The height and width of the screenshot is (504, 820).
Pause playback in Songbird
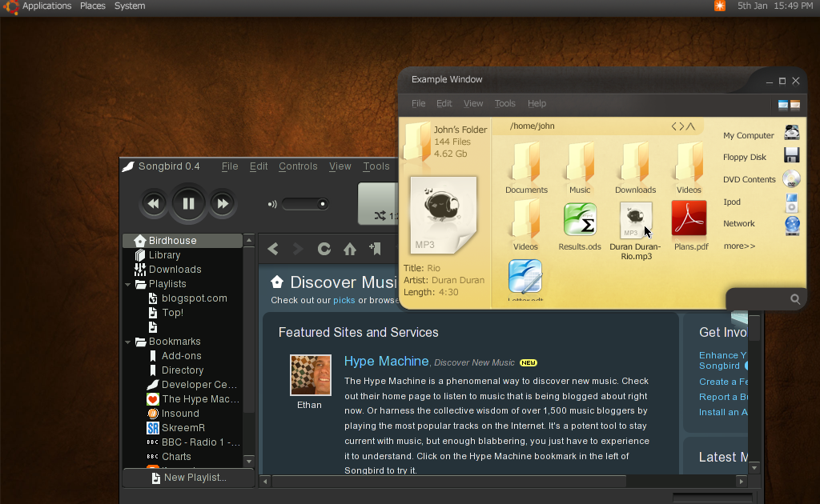(188, 203)
